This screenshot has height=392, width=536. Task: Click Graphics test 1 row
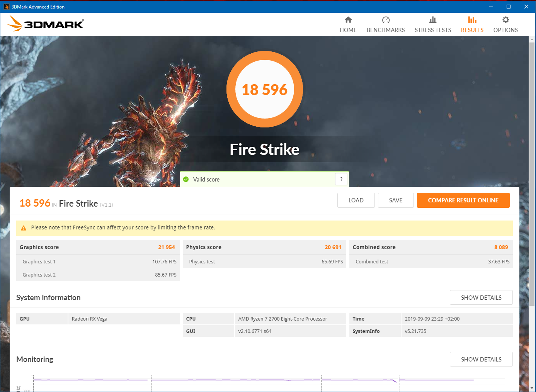coord(98,261)
